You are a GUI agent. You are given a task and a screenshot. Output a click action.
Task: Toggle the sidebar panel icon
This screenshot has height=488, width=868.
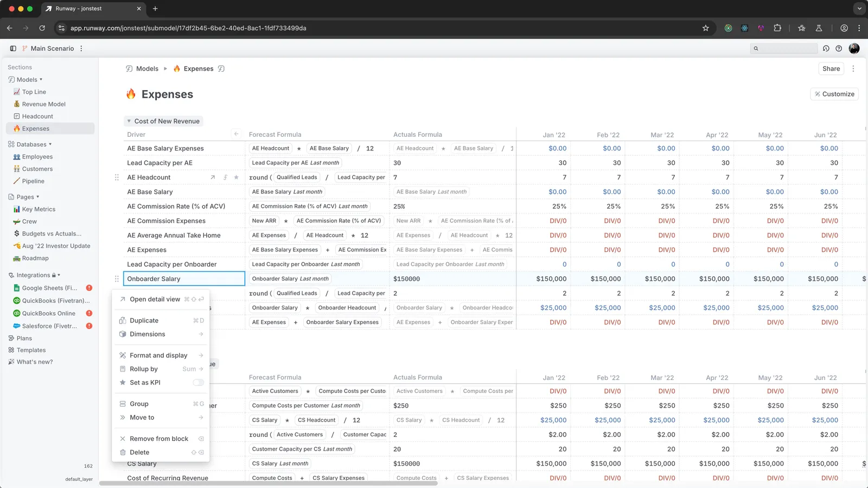coord(13,48)
